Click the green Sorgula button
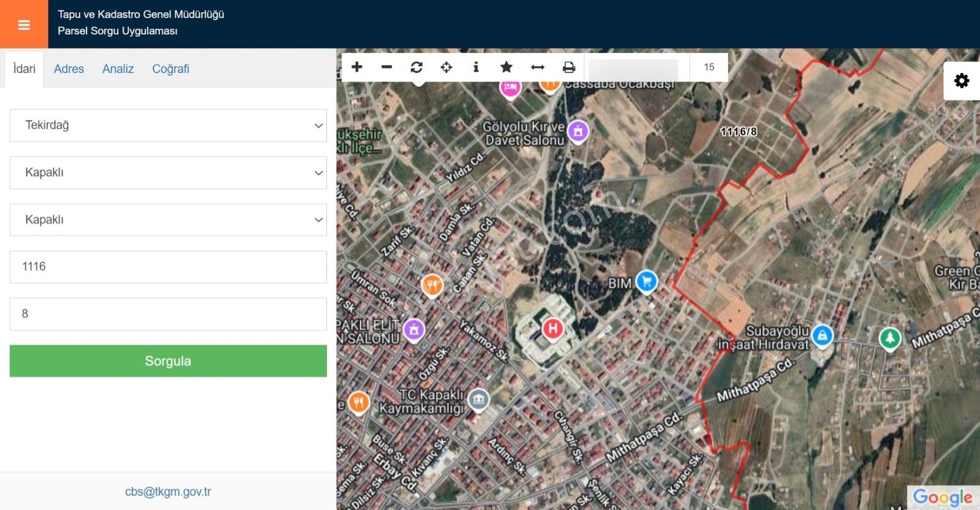The image size is (980, 510). pyautogui.click(x=168, y=361)
